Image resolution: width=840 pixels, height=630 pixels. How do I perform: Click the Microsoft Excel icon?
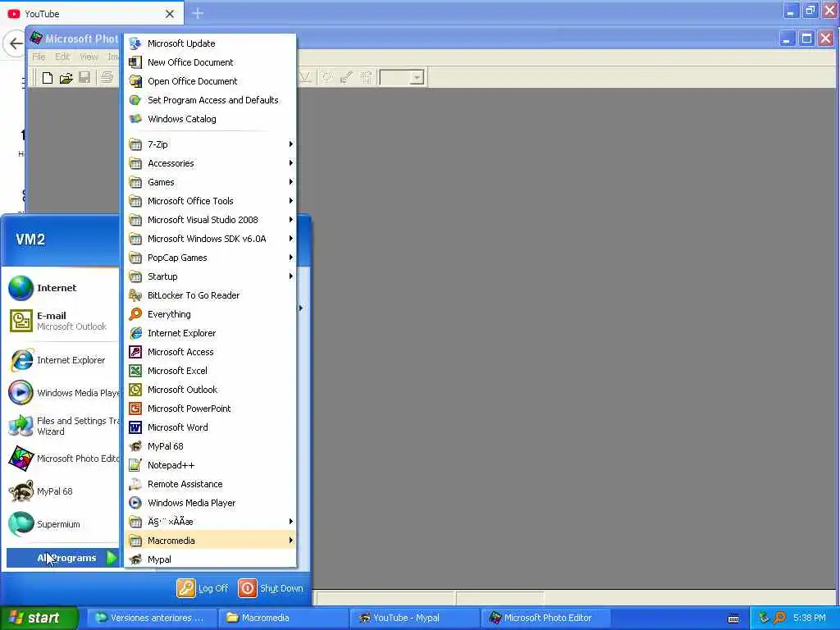[x=135, y=371]
